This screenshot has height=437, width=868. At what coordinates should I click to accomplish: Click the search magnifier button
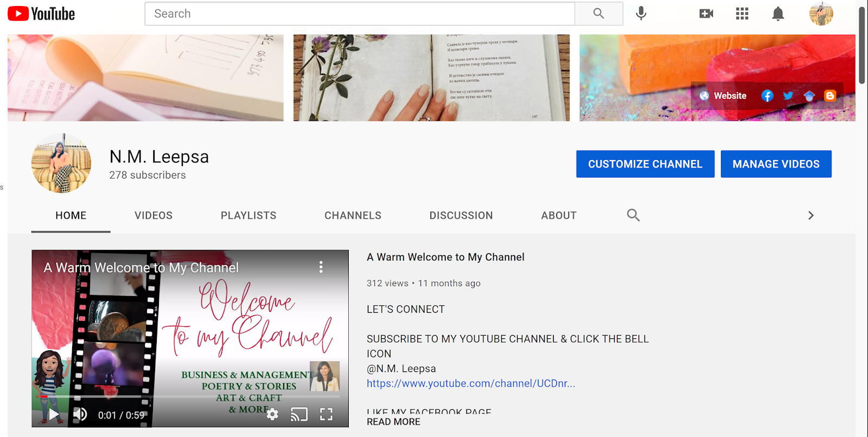(x=598, y=14)
